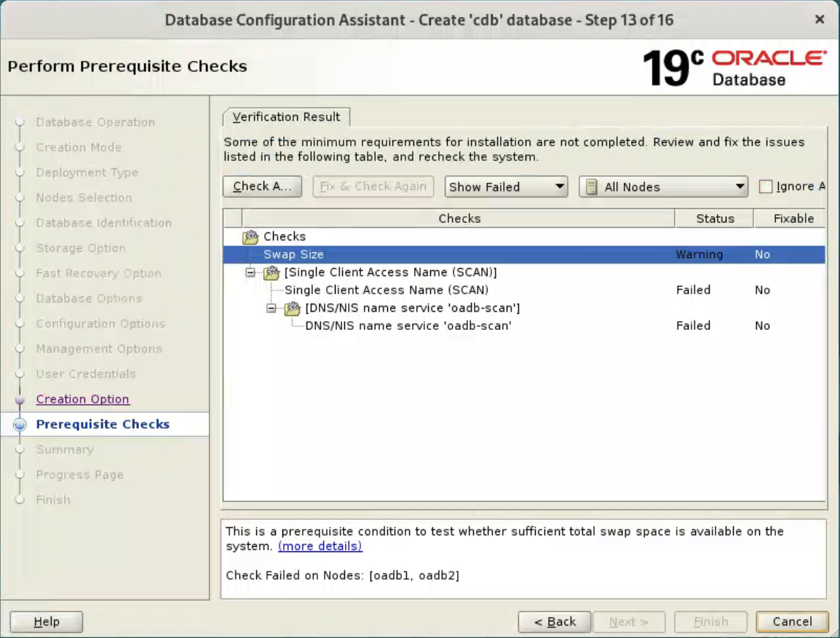Click the Database Operation step
The height and width of the screenshot is (638, 840).
tap(95, 122)
